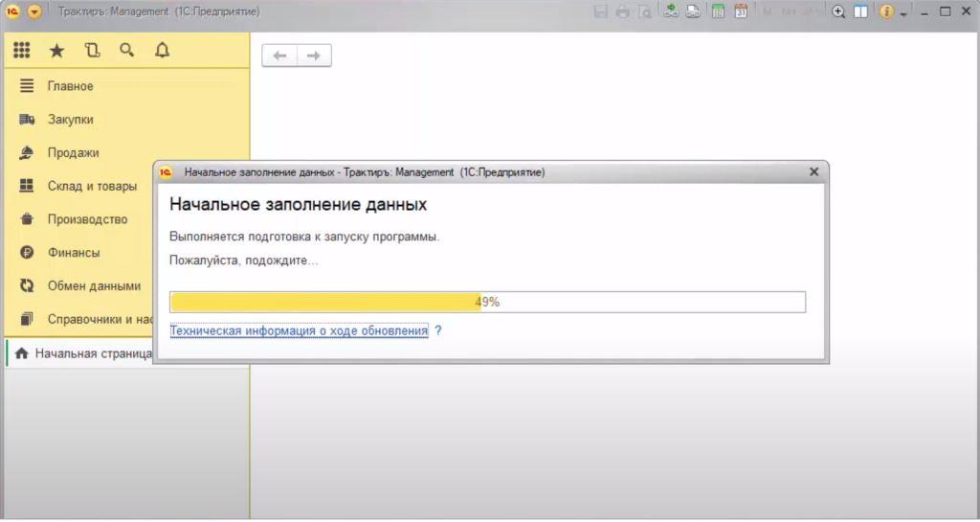Open notifications bell icon

coord(162,51)
